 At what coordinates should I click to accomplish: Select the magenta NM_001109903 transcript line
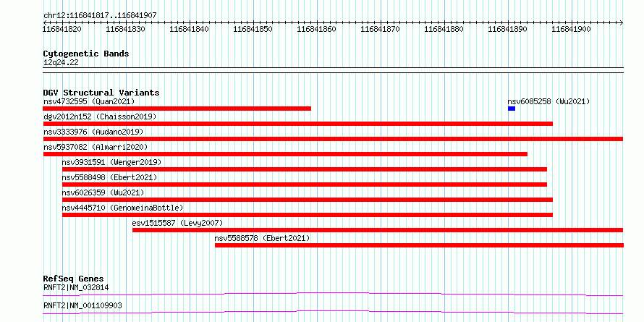click(x=333, y=312)
